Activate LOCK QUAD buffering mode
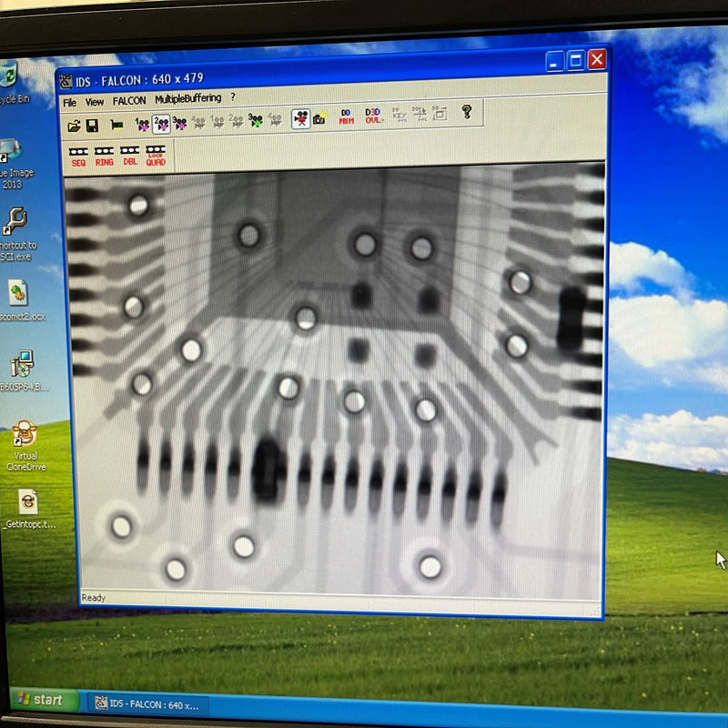This screenshot has width=728, height=728. (x=156, y=153)
